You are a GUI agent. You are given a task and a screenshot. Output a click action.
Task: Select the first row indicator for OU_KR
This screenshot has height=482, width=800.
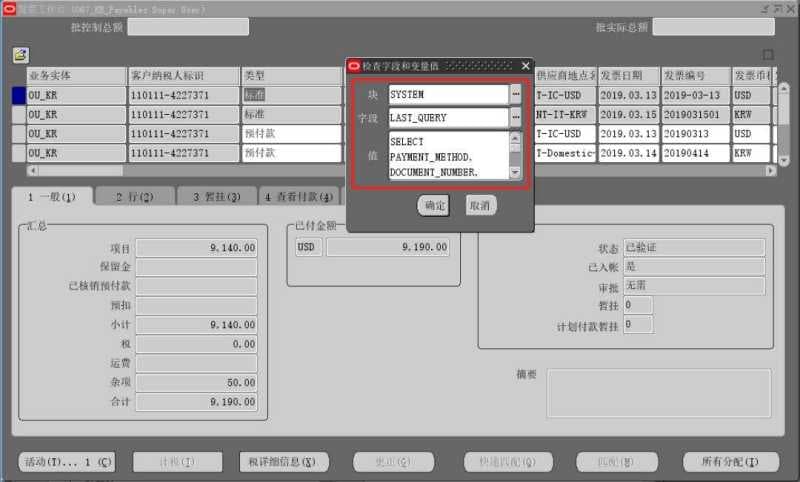coord(19,95)
